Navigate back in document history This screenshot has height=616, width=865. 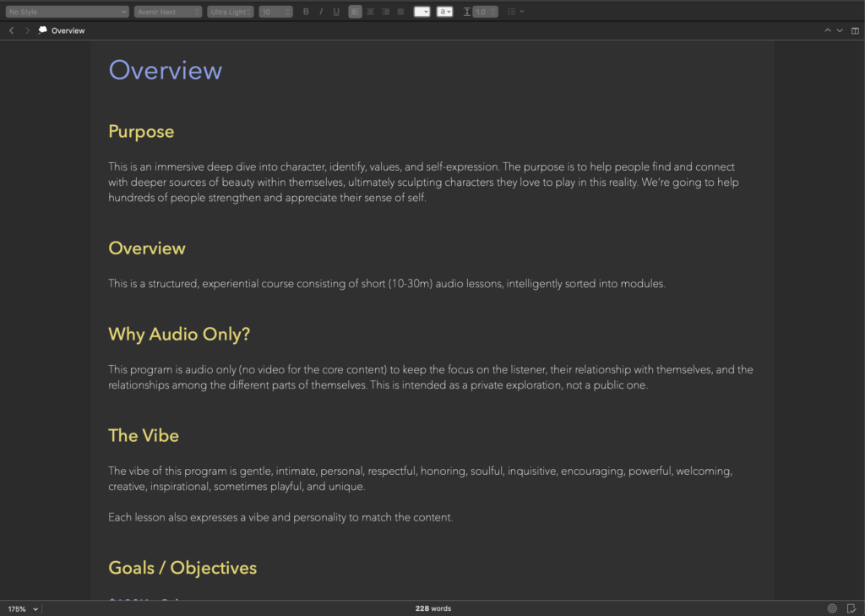11,30
